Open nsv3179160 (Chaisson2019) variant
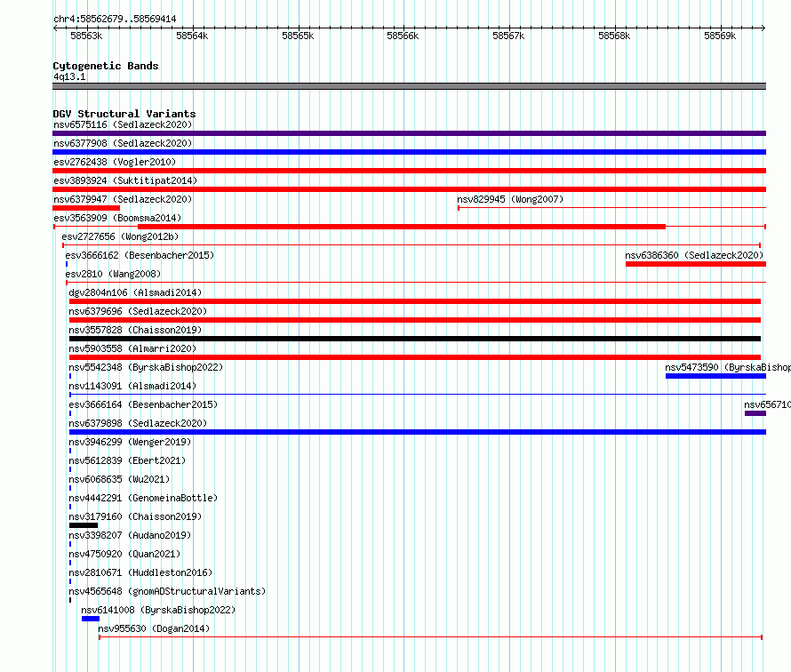This screenshot has height=672, width=791. click(x=135, y=516)
